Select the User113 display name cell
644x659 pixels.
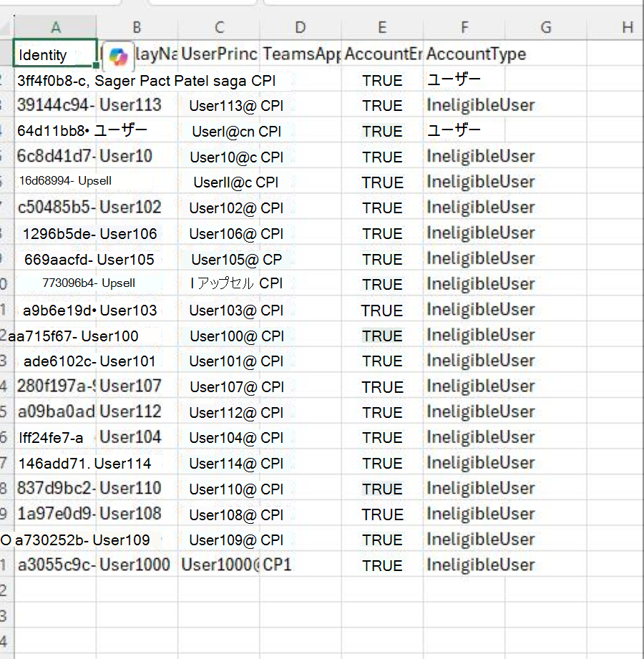click(x=137, y=105)
